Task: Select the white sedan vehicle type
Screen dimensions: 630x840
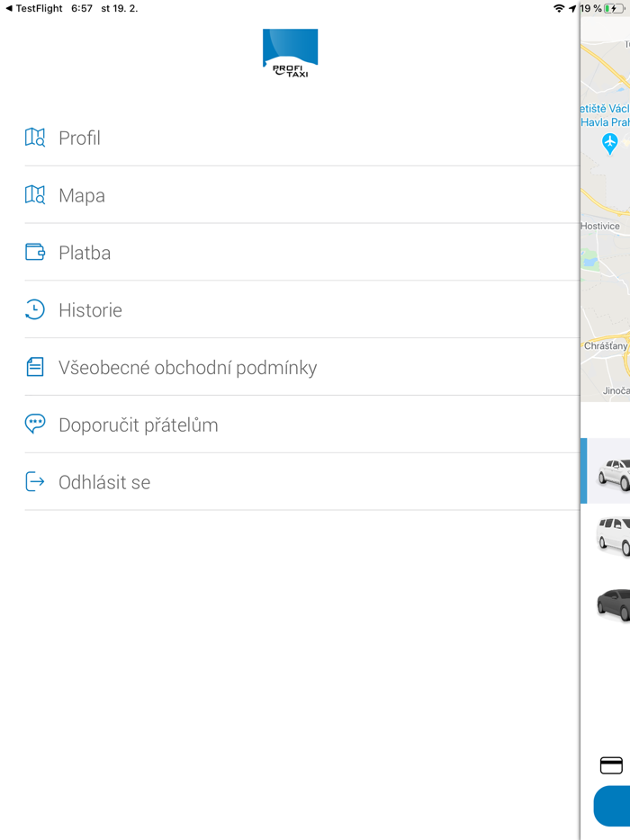Action: click(610, 470)
